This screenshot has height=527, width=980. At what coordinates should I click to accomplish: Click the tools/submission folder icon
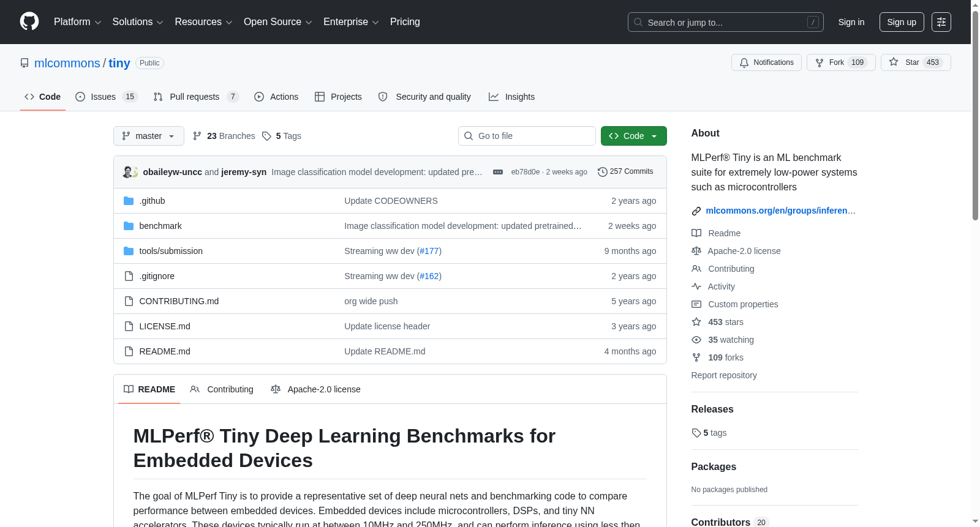coord(129,251)
